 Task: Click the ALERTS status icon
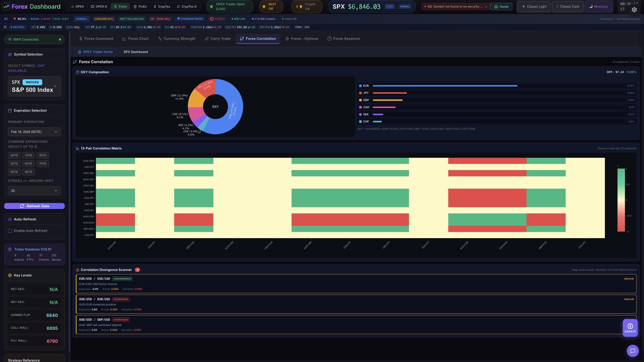213,19
